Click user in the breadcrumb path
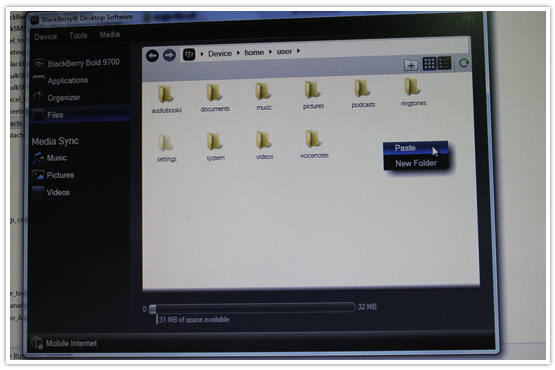555x370 pixels. click(284, 52)
